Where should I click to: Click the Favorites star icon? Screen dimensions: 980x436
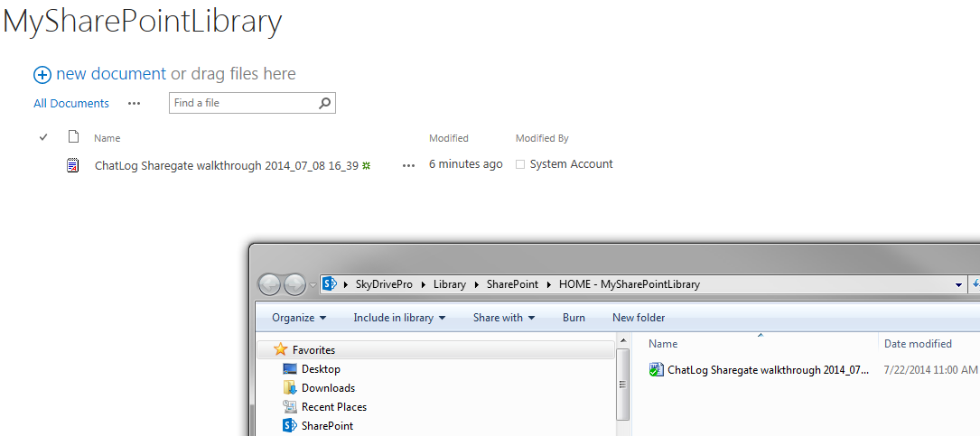(x=281, y=350)
